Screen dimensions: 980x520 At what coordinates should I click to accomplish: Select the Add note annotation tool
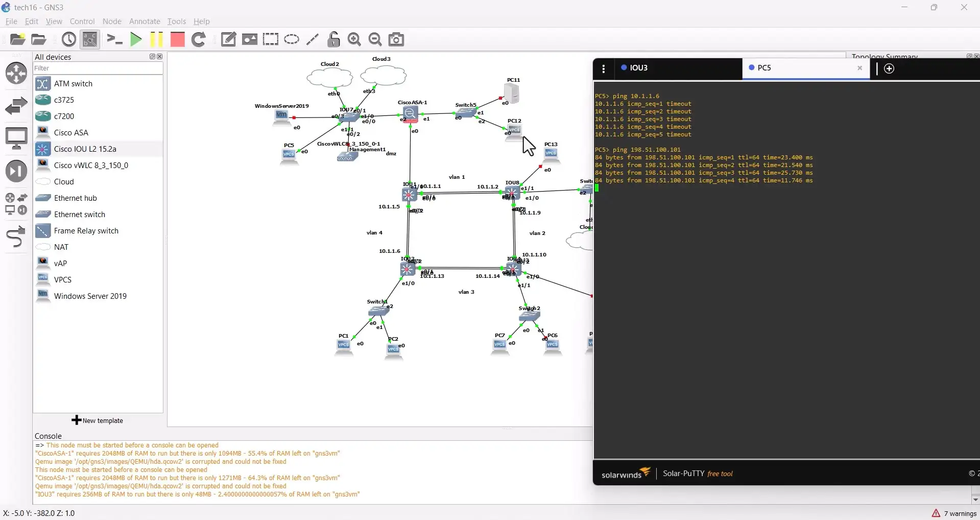click(228, 39)
